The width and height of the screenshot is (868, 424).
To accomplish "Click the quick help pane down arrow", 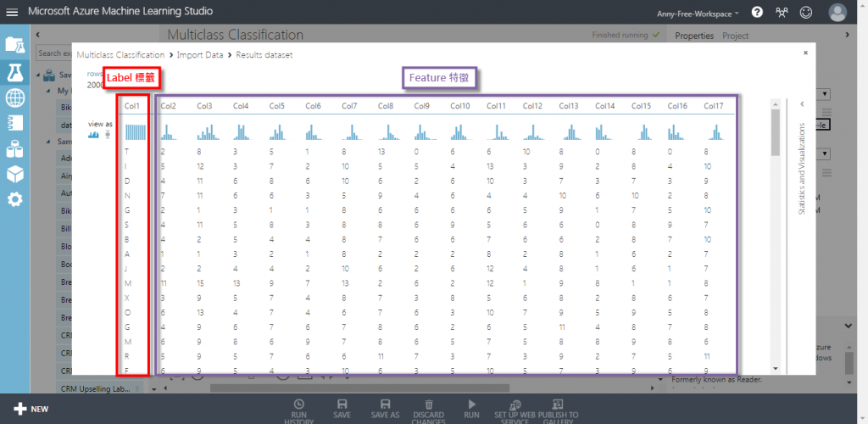I will (x=849, y=382).
